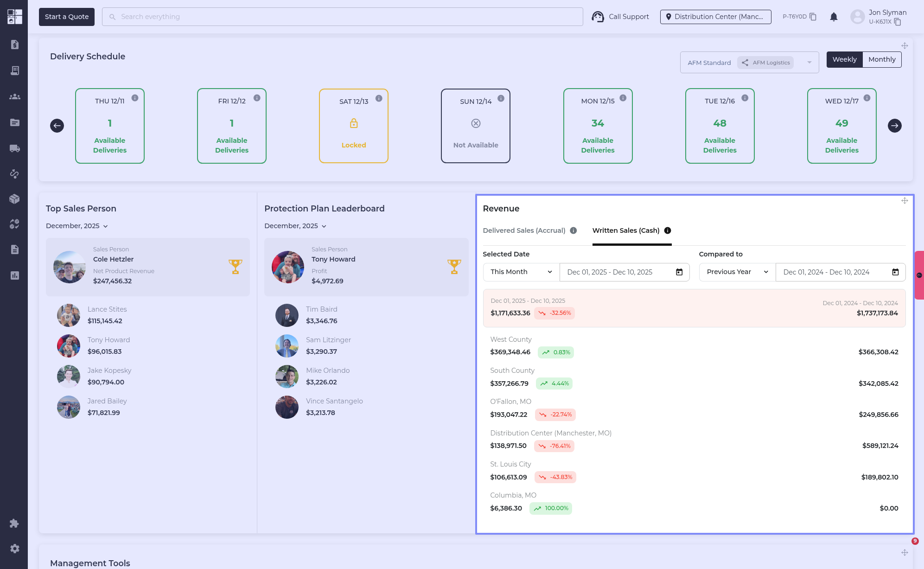
Task: Open the puzzle piece integrations icon
Action: (14, 523)
